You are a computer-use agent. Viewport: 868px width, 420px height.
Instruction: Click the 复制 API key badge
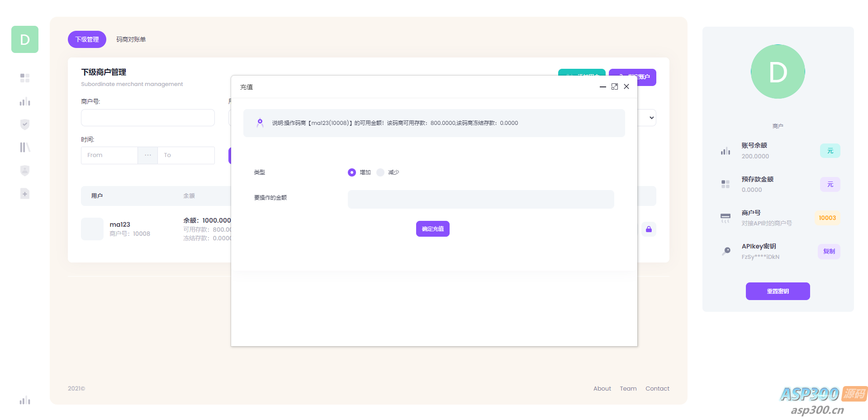click(829, 252)
